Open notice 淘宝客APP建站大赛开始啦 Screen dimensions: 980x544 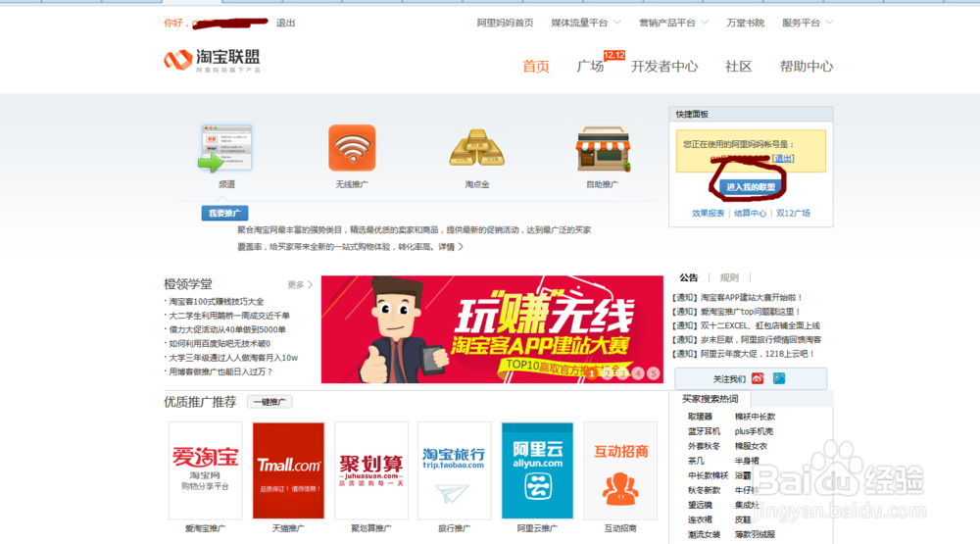click(737, 298)
